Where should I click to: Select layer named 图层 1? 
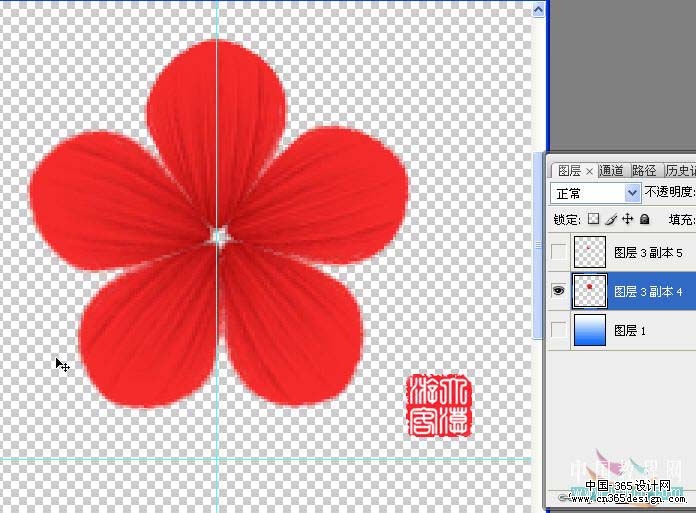630,330
